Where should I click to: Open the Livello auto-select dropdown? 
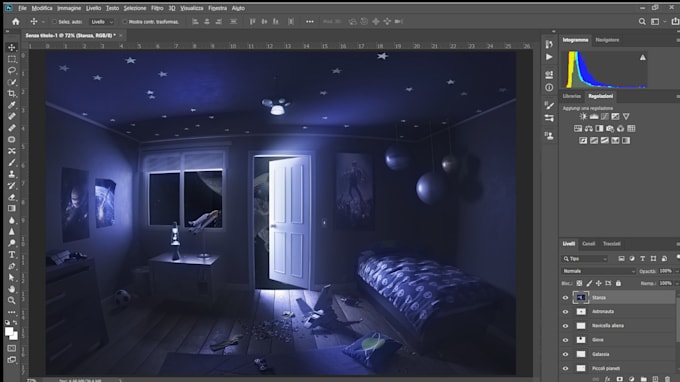(x=102, y=22)
